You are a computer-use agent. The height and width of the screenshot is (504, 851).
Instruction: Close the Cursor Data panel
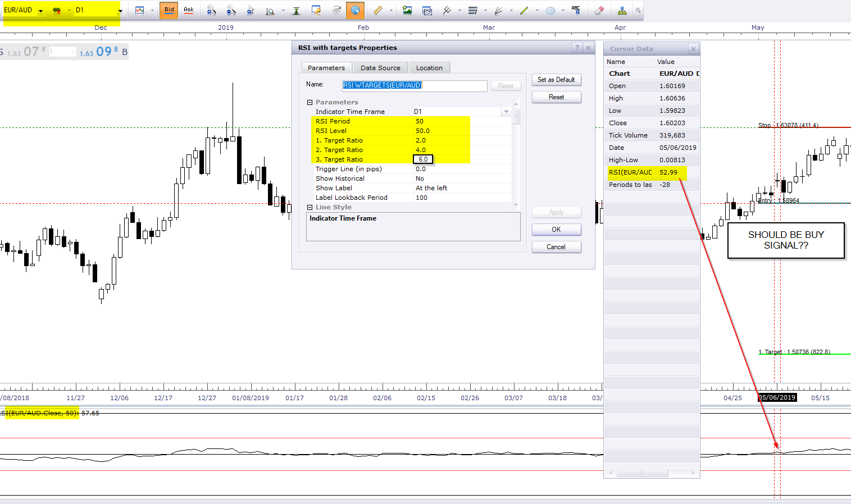pos(693,49)
